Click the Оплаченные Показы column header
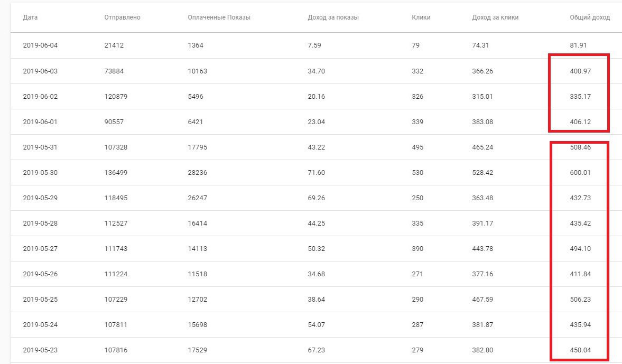Viewport: 622px width, 364px height. point(219,17)
